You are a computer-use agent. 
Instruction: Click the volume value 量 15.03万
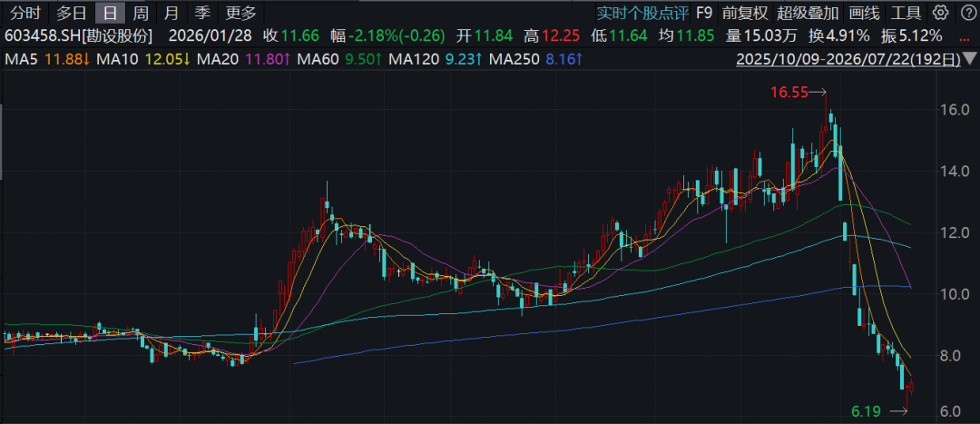761,36
